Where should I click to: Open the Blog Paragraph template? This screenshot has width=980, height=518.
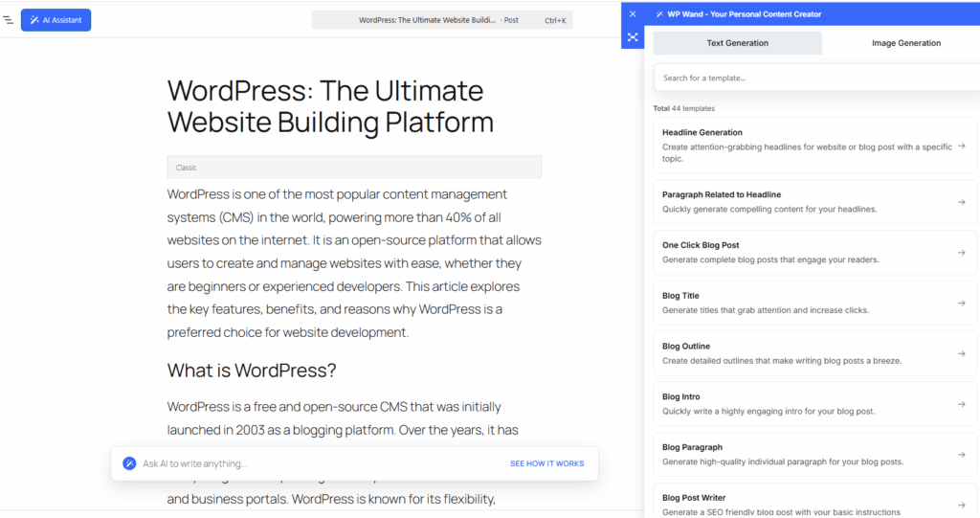[x=815, y=455]
